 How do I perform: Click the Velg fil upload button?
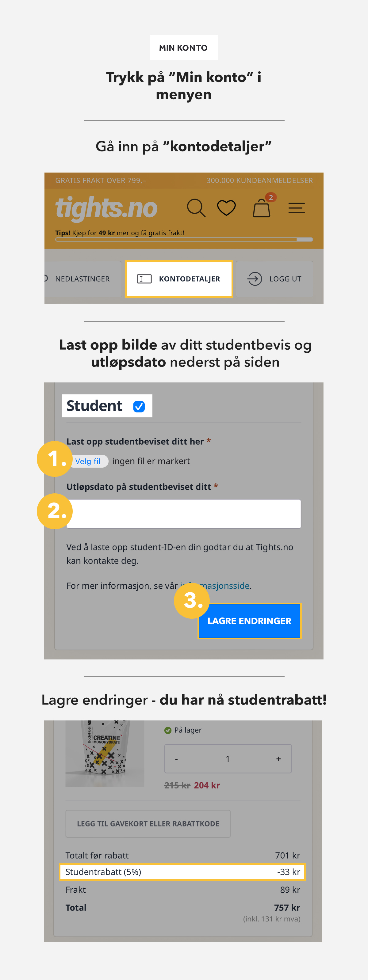click(88, 461)
